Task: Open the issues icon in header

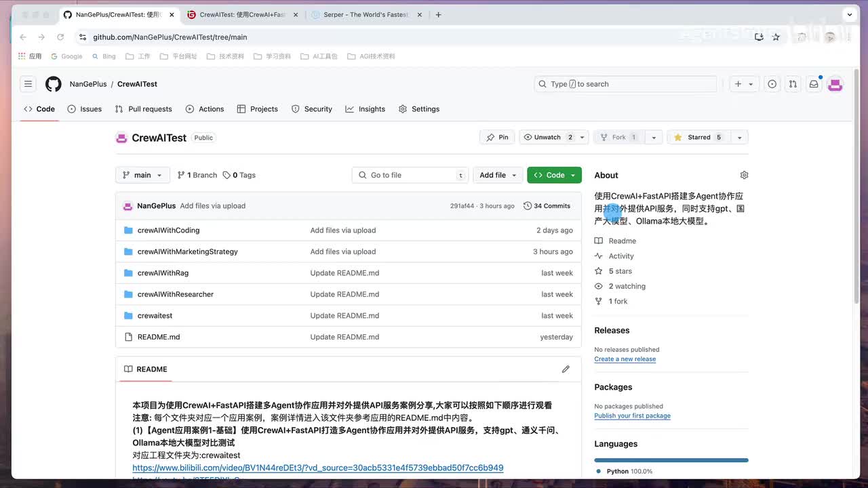Action: [x=772, y=84]
